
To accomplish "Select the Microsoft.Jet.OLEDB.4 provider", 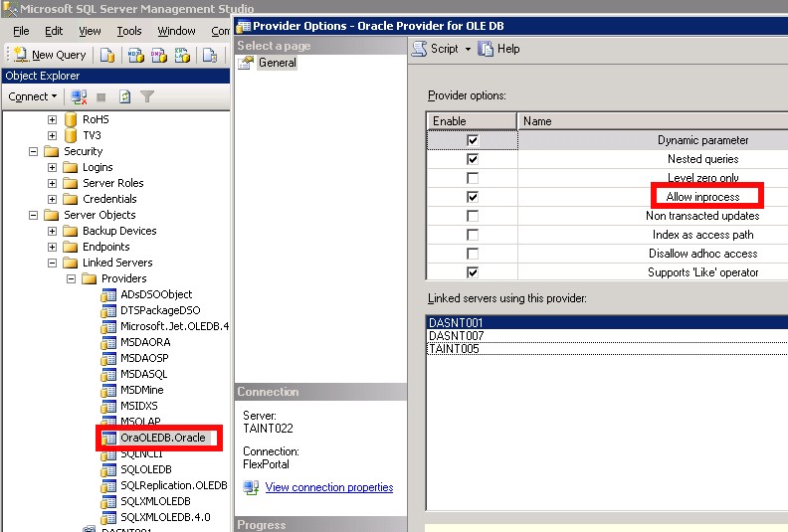I will (x=174, y=326).
